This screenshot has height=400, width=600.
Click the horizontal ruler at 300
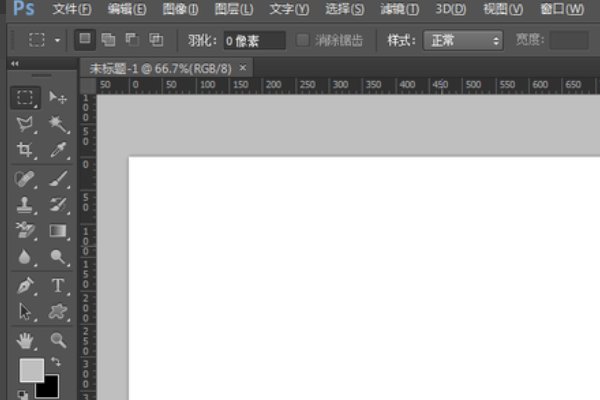click(340, 85)
